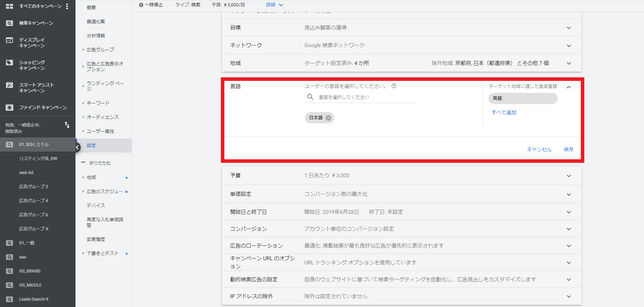644x307 pixels.
Task: Select the 検索キャンペーン search icon
Action: click(x=9, y=23)
